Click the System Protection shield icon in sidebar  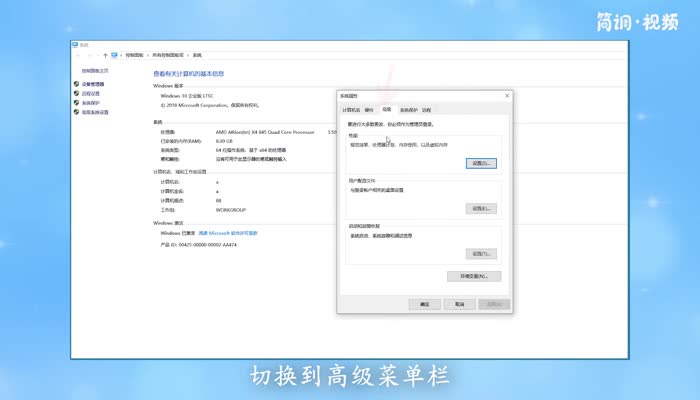pyautogui.click(x=77, y=103)
